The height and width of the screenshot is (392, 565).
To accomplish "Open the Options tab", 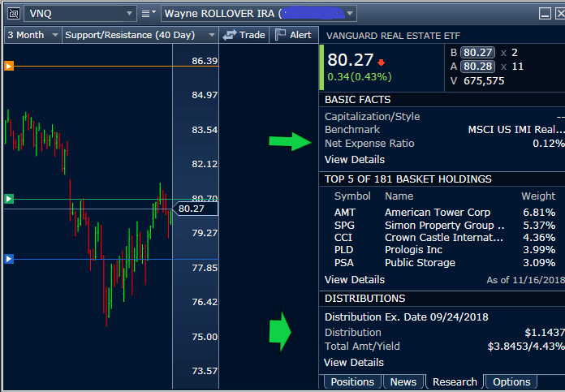I will (x=511, y=381).
